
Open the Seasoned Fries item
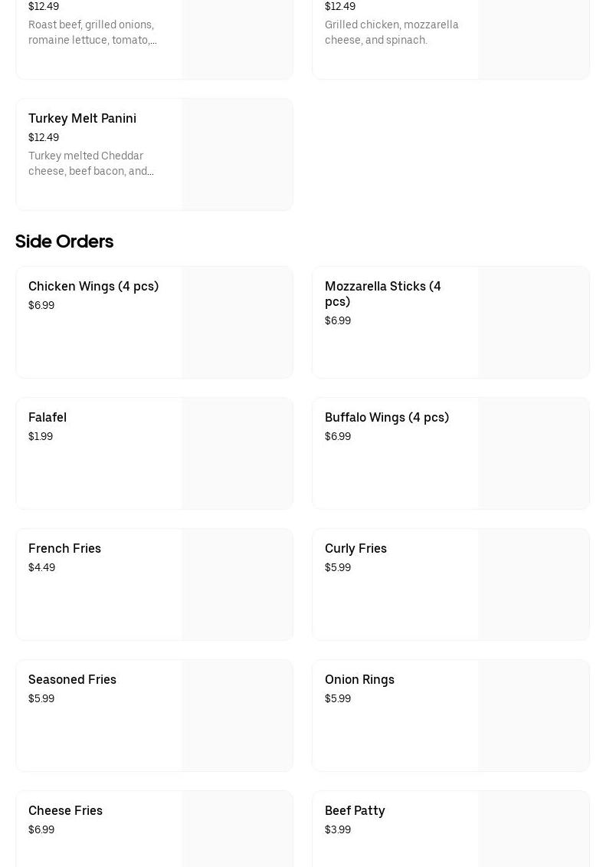click(72, 680)
